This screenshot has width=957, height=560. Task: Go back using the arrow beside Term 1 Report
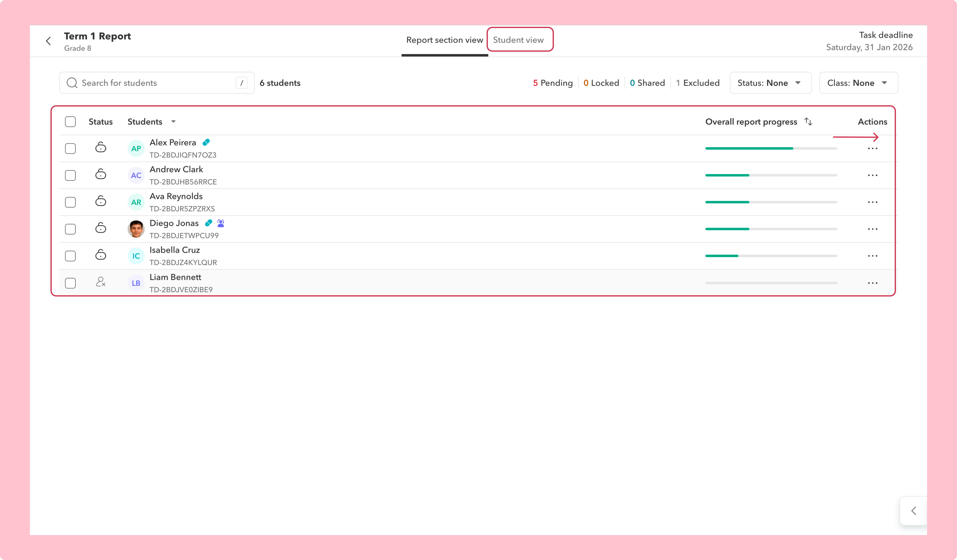pyautogui.click(x=48, y=41)
